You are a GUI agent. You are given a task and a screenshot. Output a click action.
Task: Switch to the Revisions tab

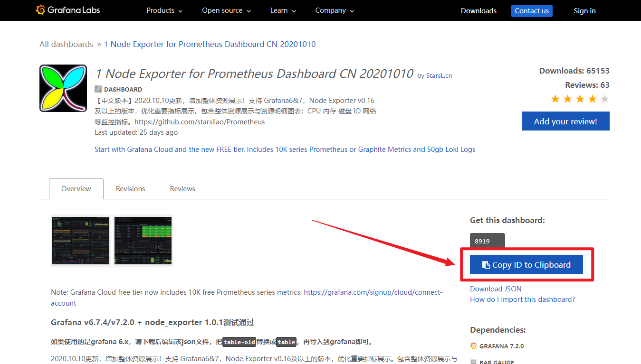click(x=130, y=188)
